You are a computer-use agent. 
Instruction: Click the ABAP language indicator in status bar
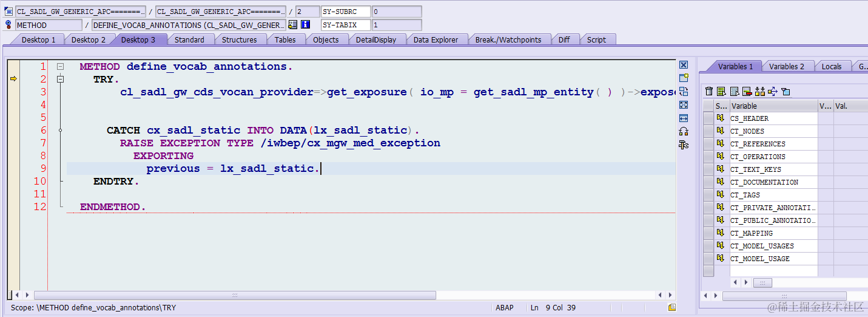pos(504,308)
